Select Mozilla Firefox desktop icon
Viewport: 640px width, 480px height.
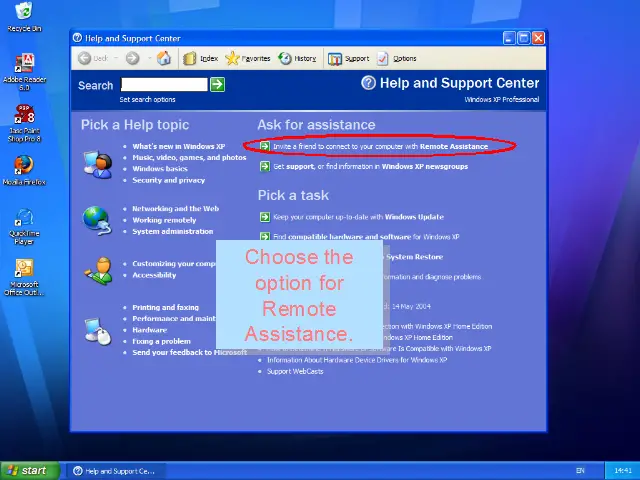[x=24, y=171]
